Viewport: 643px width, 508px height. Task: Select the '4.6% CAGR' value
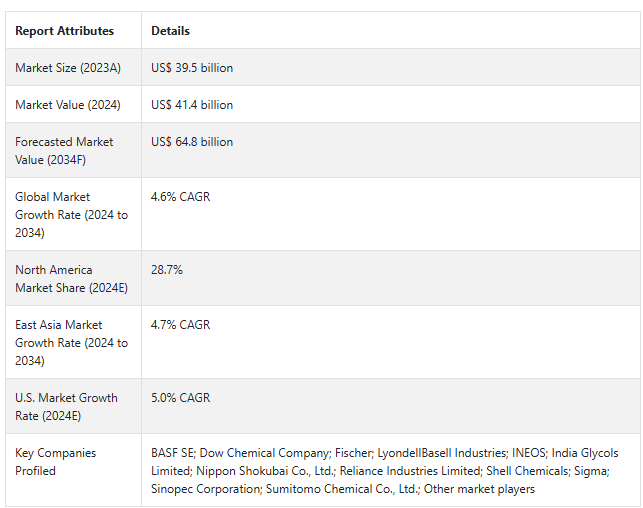[180, 197]
